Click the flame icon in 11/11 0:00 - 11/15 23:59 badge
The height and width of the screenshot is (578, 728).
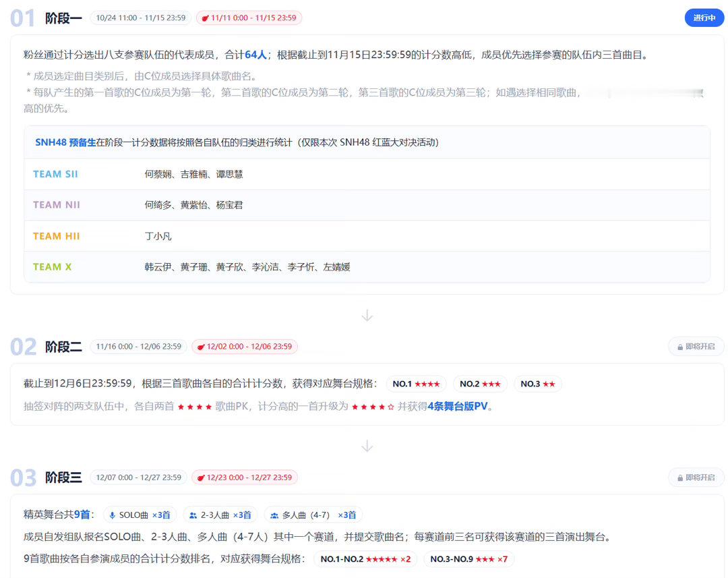205,18
